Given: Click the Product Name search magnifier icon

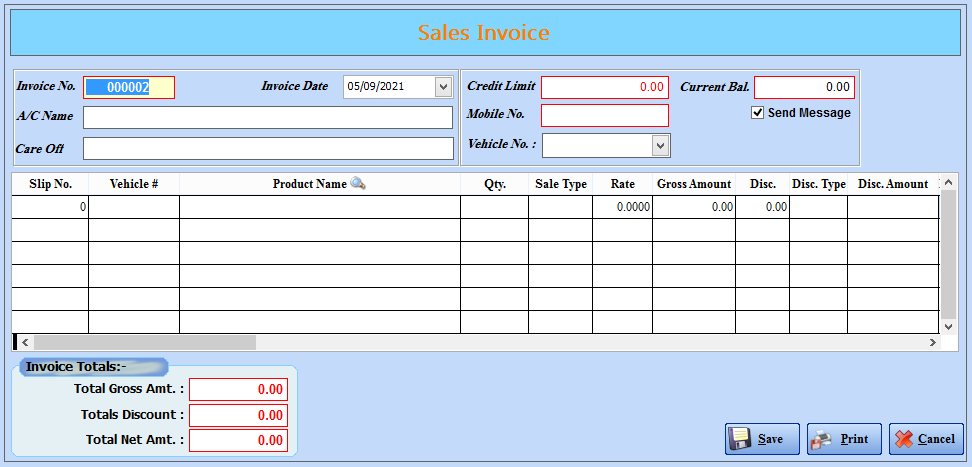Looking at the screenshot, I should tap(358, 183).
